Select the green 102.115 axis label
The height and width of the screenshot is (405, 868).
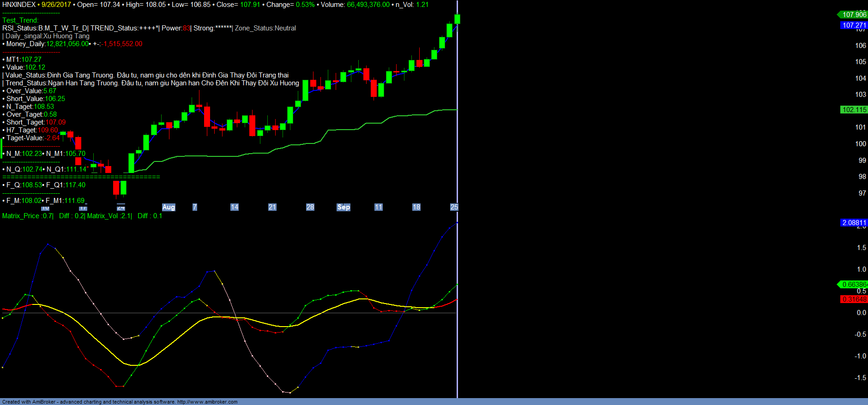pos(854,110)
